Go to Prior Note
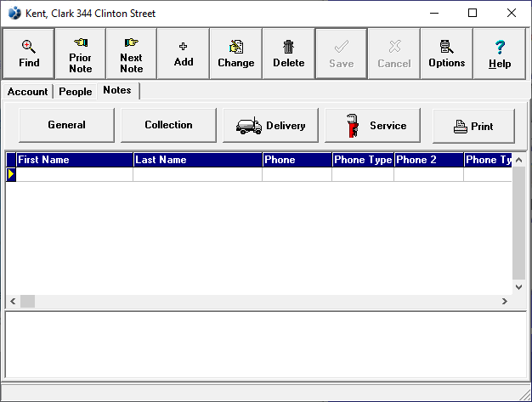Image resolution: width=532 pixels, height=402 pixels. click(80, 54)
